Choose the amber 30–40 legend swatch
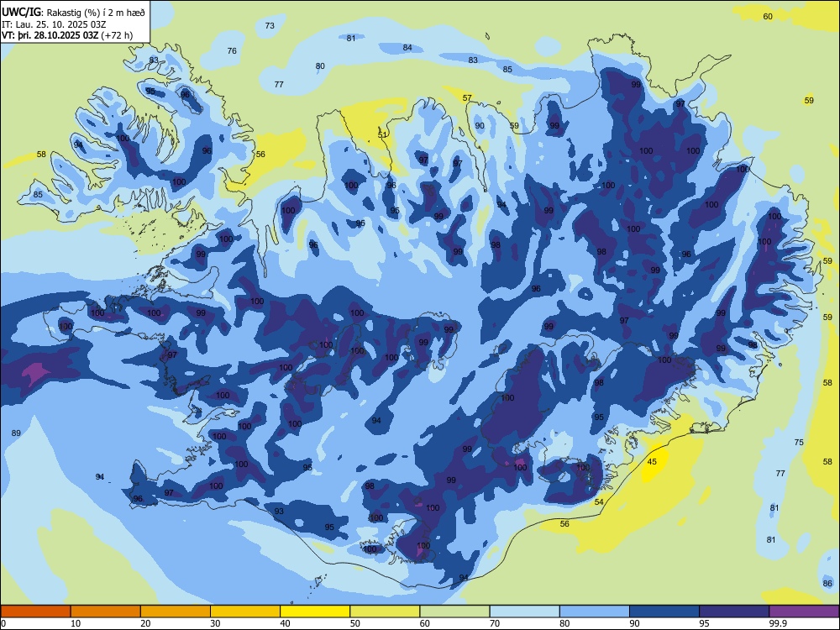This screenshot has width=840, height=630. pos(245,612)
